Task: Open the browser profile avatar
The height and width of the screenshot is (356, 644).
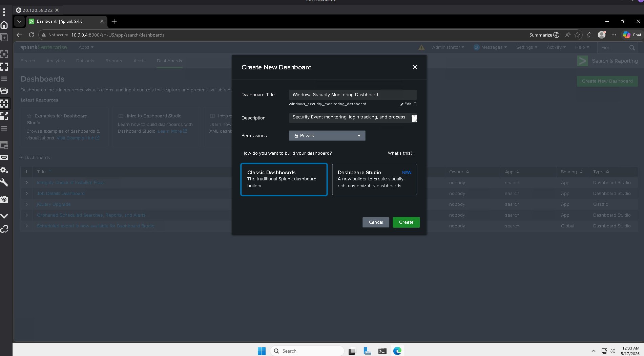Action: (602, 35)
